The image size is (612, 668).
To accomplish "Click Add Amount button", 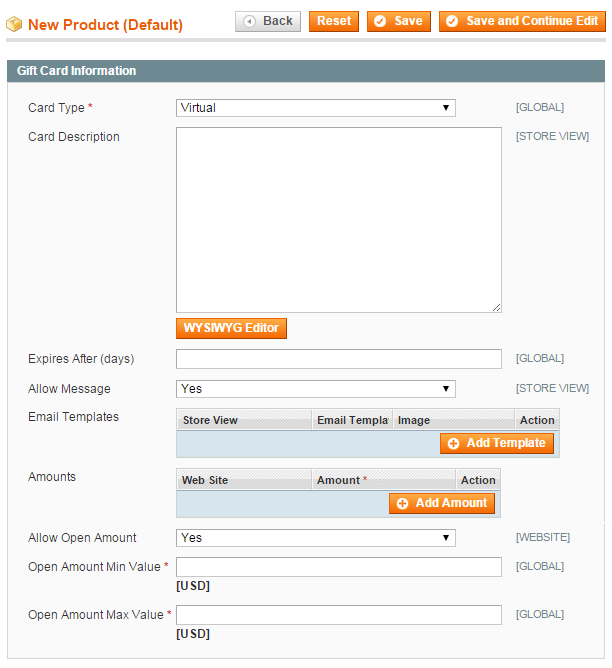I will click(442, 503).
